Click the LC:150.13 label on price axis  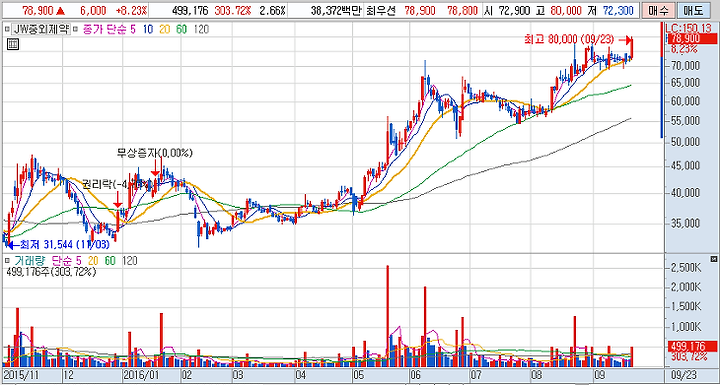pyautogui.click(x=689, y=28)
